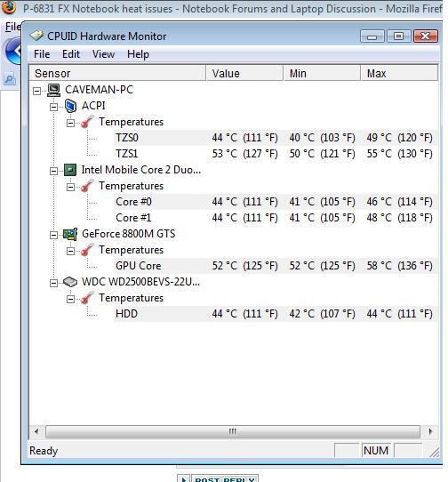The image size is (448, 482).
Task: Collapse Temperatures under GeForce 8800M GTS
Action: (71, 251)
